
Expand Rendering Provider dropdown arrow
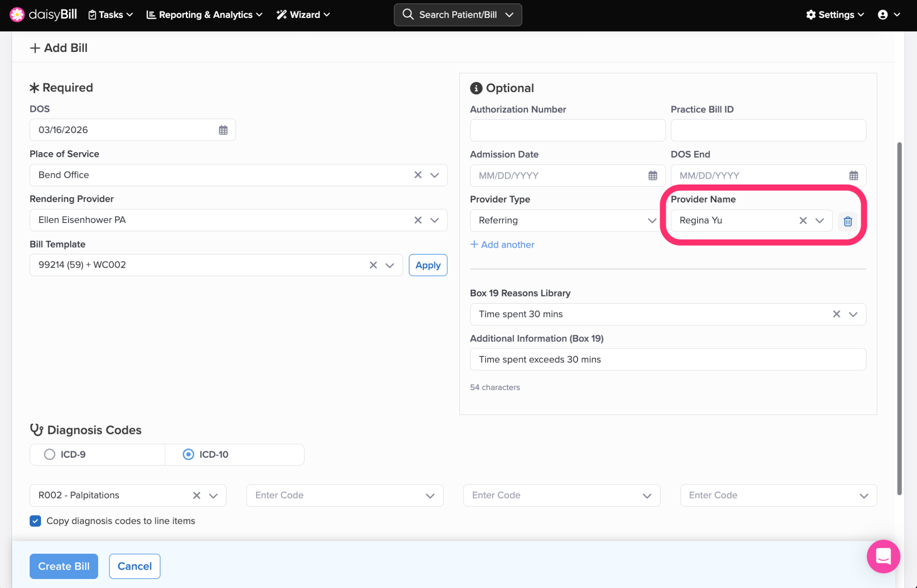pyautogui.click(x=434, y=220)
